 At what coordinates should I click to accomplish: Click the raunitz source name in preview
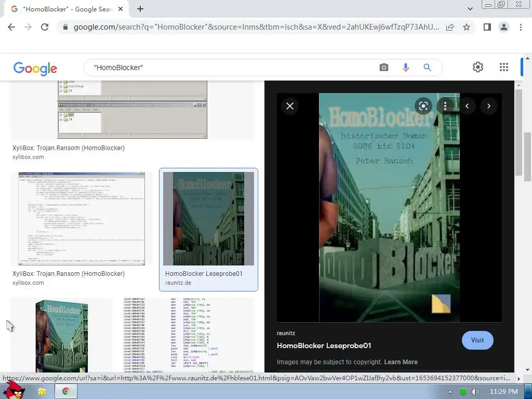click(x=286, y=333)
